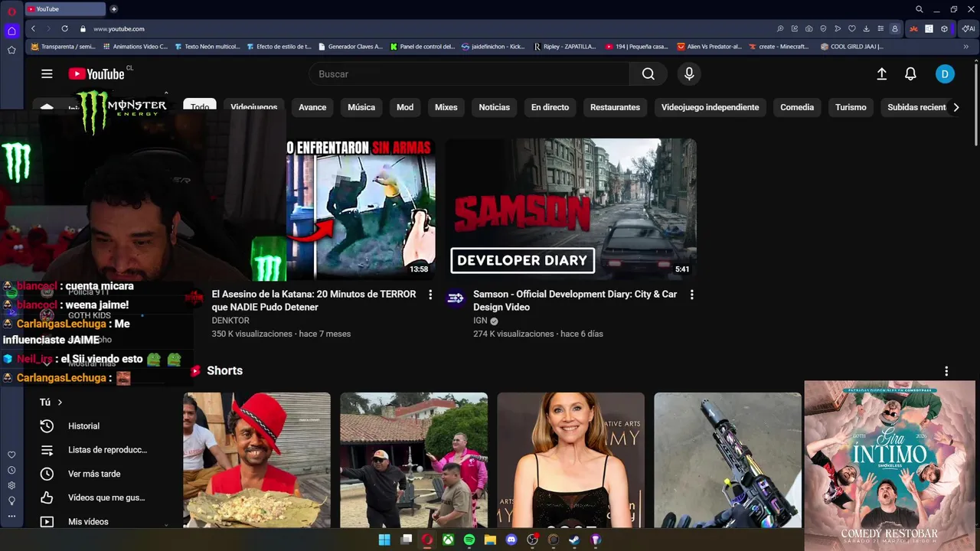Expand the Tú section in the sidebar
The image size is (980, 551).
tap(51, 402)
